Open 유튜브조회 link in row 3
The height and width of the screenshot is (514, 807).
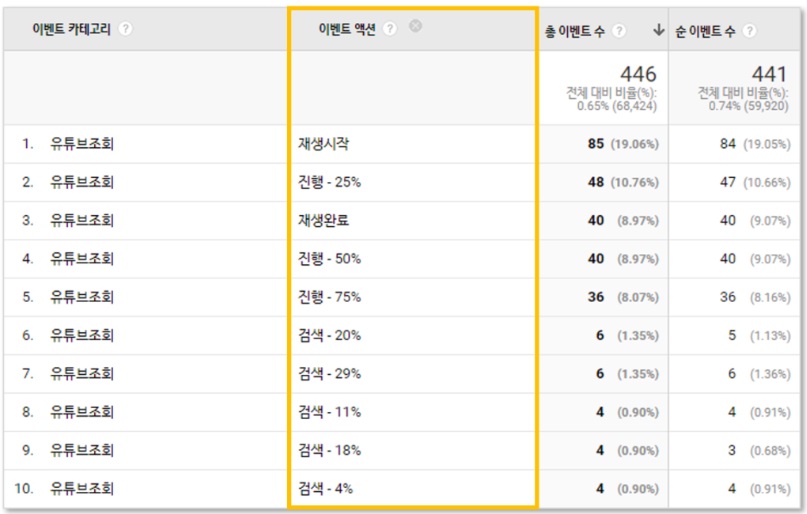[x=82, y=220]
